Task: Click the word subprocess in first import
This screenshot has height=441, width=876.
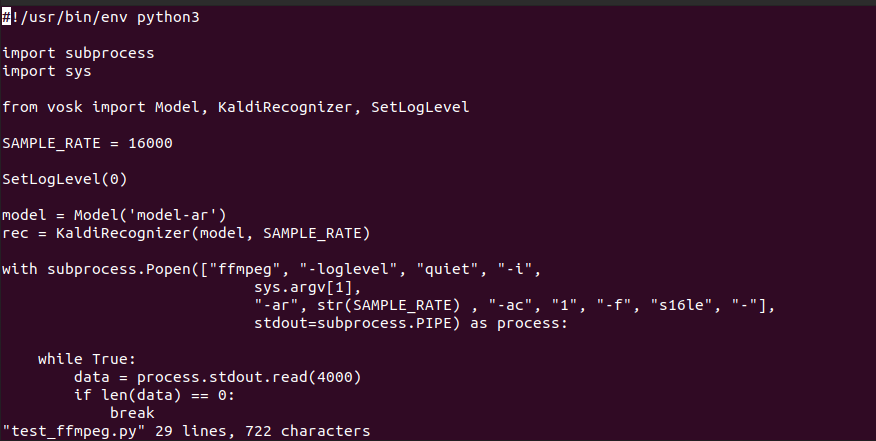Action: pos(110,53)
